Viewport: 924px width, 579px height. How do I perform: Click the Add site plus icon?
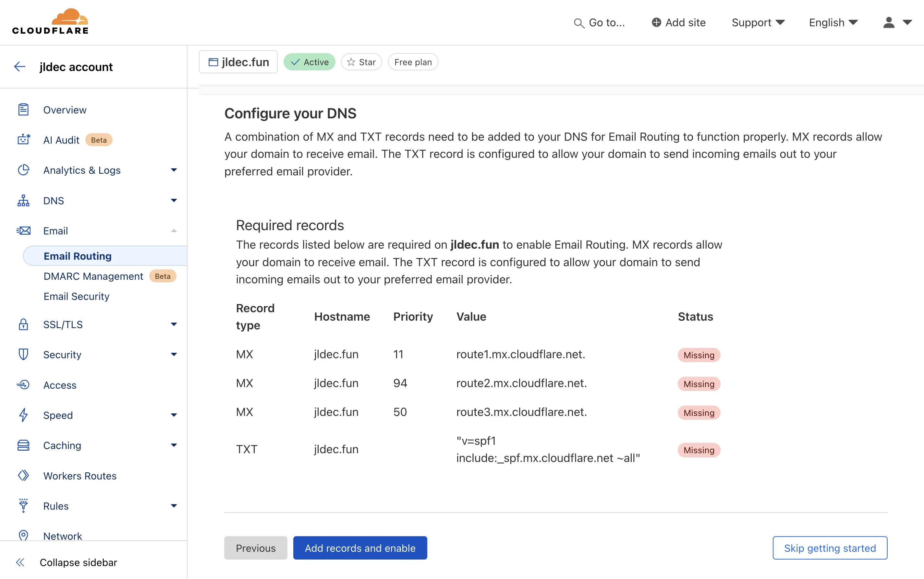[x=656, y=22]
